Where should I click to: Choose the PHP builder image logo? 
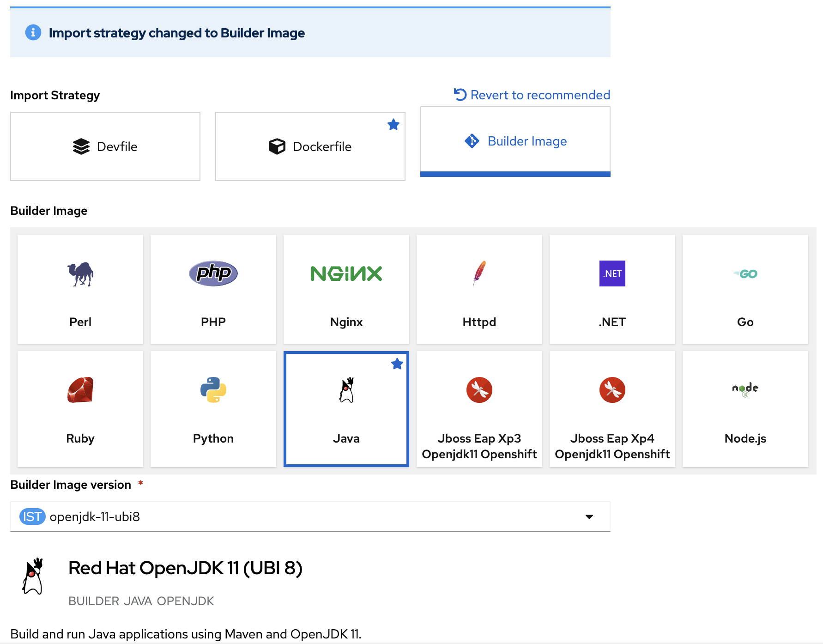point(213,273)
